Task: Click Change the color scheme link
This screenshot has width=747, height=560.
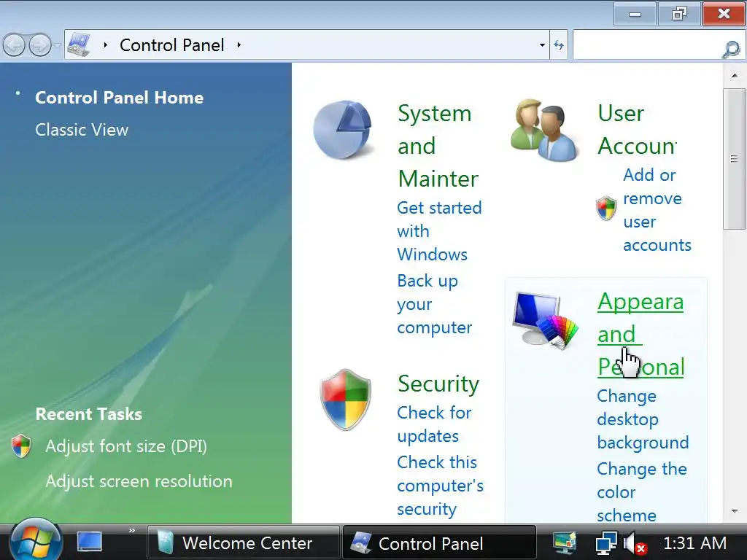Action: click(642, 492)
